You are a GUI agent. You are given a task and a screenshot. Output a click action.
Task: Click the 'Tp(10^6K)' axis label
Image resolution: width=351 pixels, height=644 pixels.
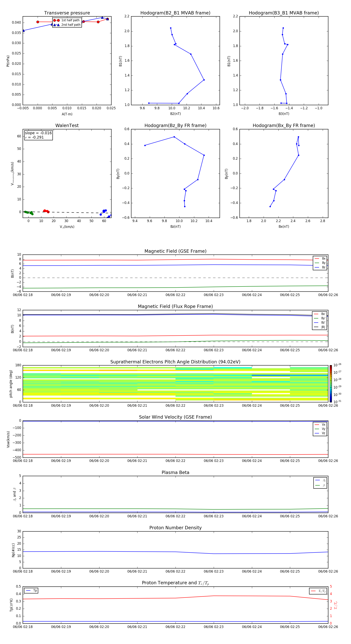pos(11,605)
